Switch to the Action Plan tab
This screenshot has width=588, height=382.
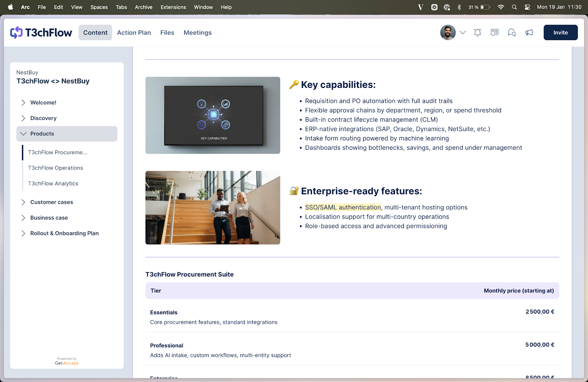coord(134,33)
